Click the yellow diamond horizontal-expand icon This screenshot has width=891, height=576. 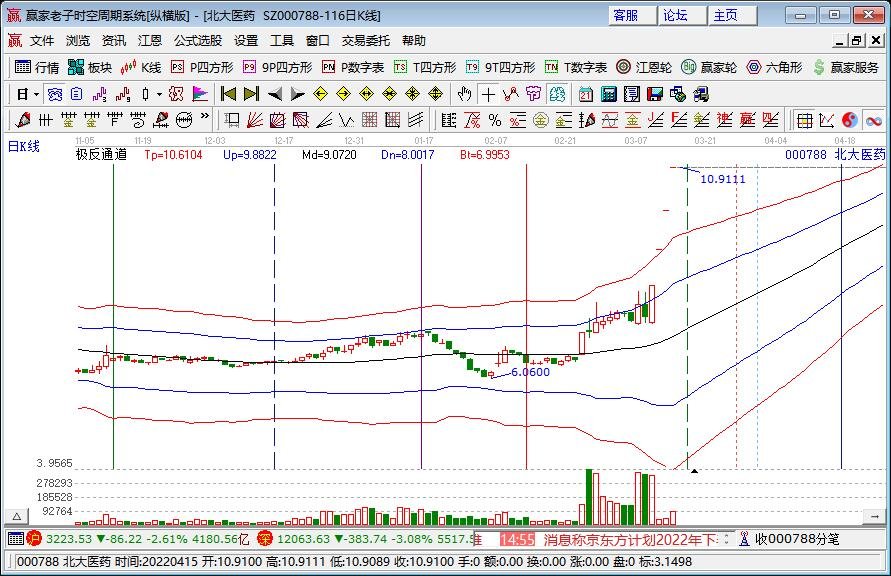(367, 94)
